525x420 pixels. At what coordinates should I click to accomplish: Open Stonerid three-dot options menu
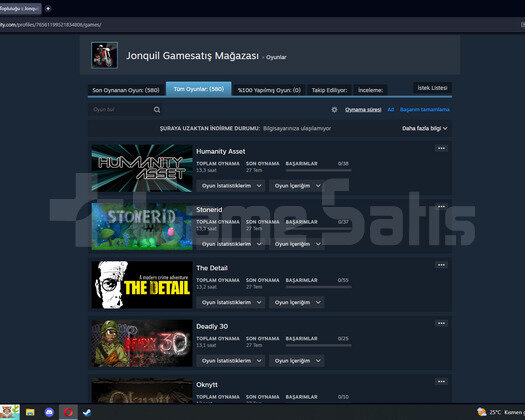click(441, 207)
